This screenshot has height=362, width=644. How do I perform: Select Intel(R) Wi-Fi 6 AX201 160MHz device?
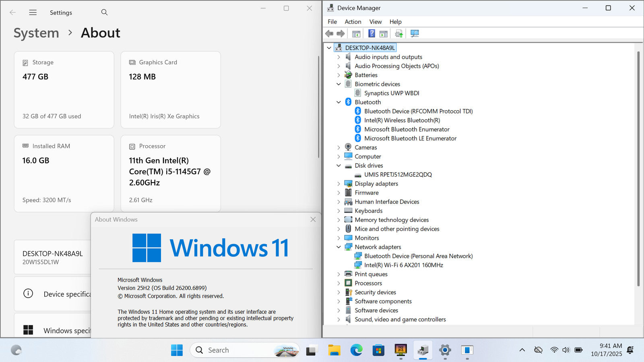point(403,265)
